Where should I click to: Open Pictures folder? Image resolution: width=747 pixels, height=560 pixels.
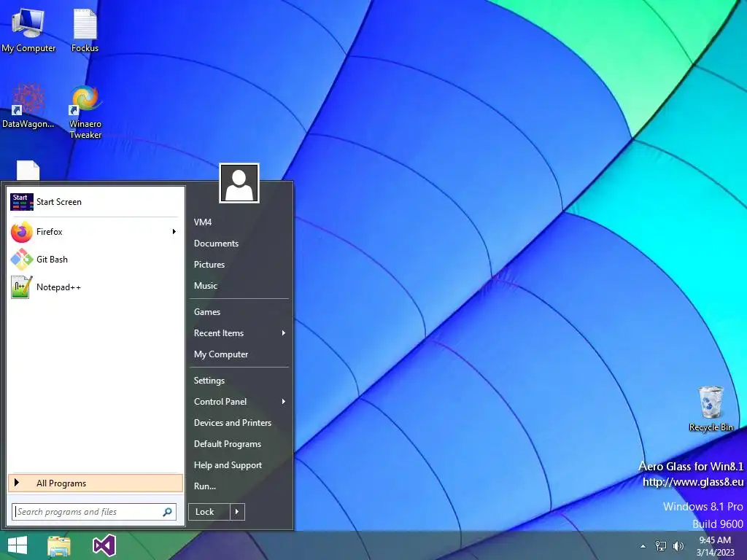(239, 265)
